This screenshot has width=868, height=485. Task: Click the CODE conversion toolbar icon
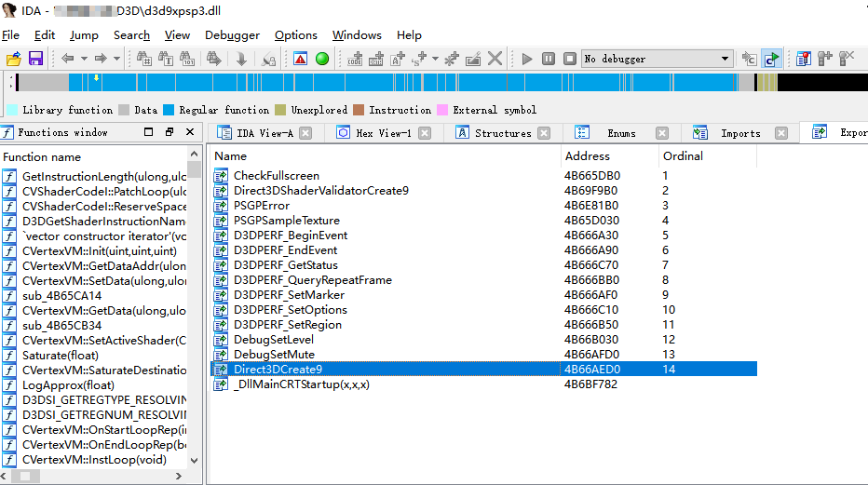tap(355, 59)
